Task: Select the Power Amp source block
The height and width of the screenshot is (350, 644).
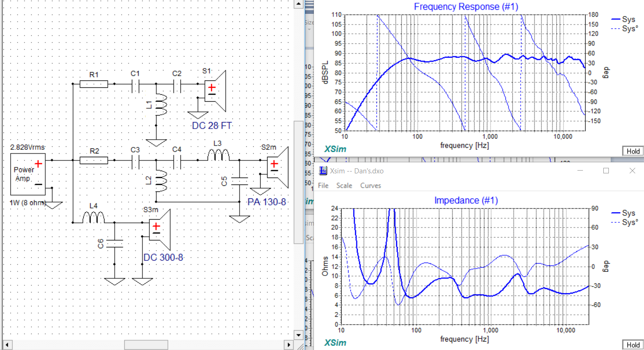Action: (x=28, y=174)
